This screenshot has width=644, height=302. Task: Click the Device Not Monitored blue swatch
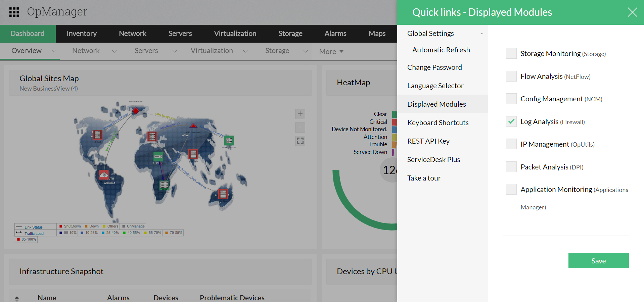pyautogui.click(x=395, y=130)
